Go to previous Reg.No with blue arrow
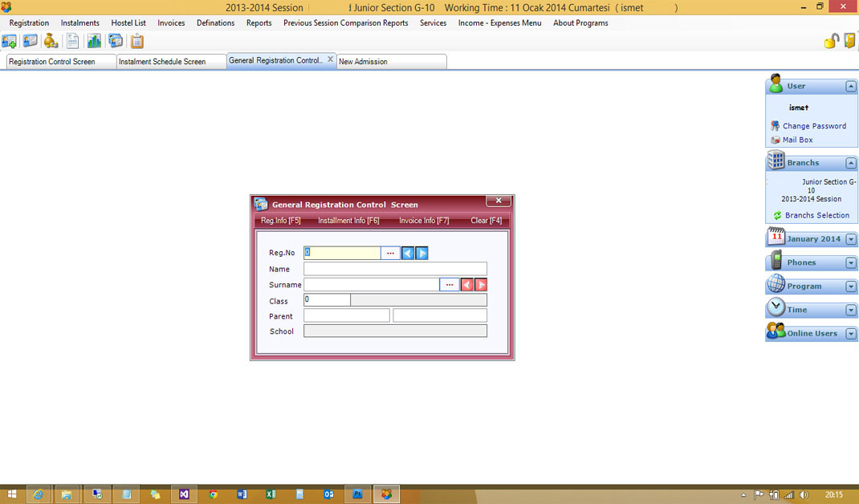Image resolution: width=859 pixels, height=504 pixels. click(x=408, y=253)
